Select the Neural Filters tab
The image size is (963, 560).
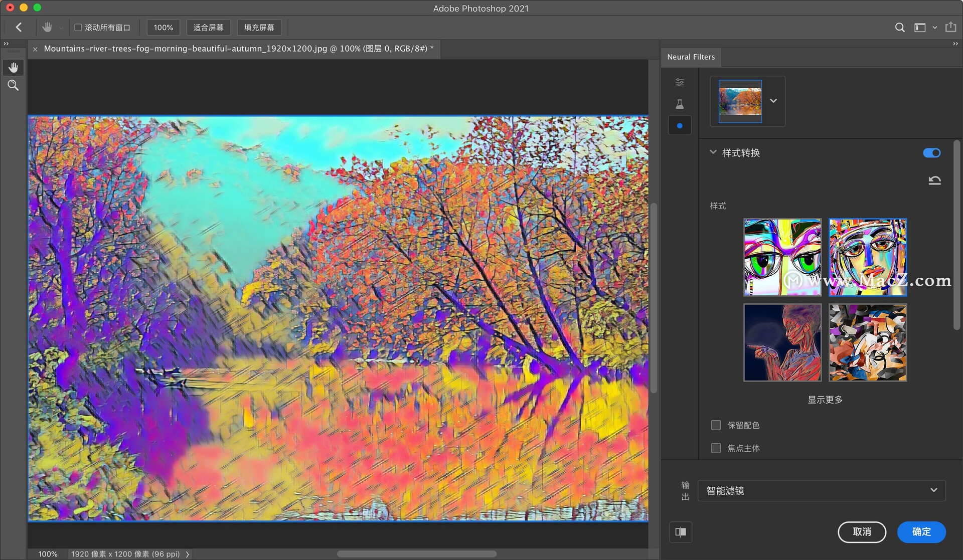691,57
